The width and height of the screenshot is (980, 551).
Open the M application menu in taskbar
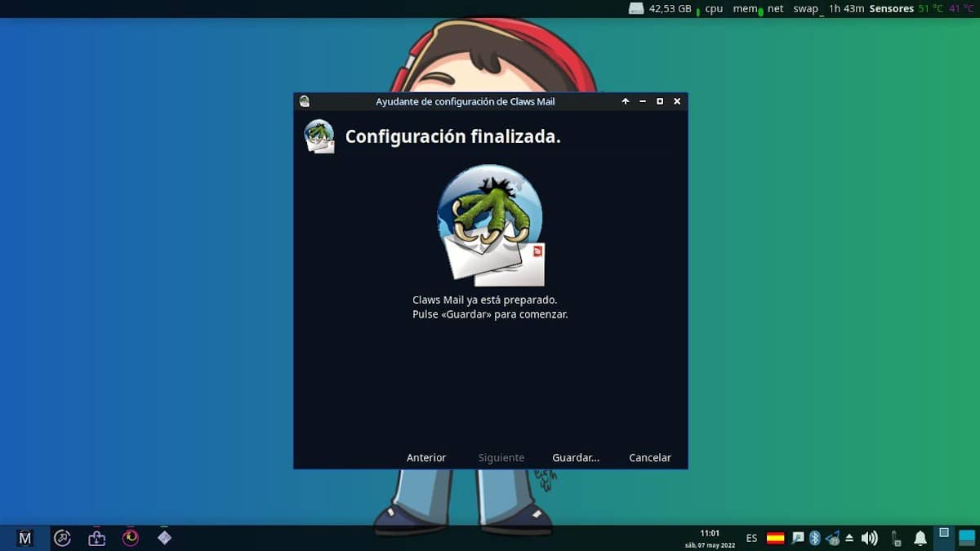pos(24,538)
